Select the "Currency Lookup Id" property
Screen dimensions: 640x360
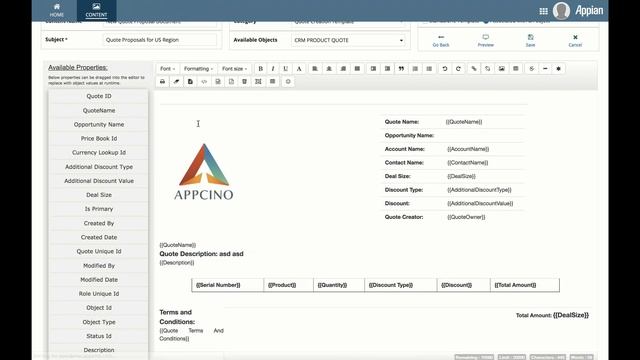pos(99,152)
